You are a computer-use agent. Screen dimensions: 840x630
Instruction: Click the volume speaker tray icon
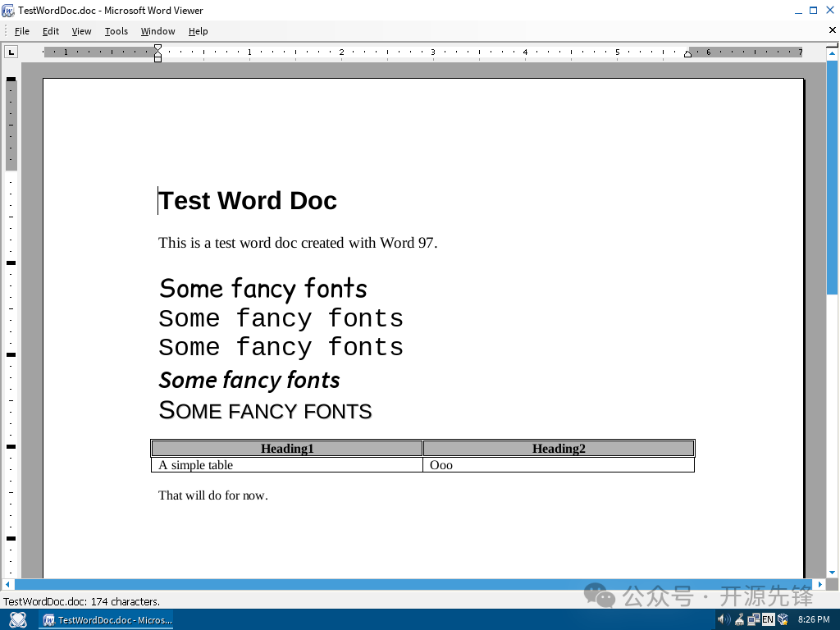coord(724,620)
